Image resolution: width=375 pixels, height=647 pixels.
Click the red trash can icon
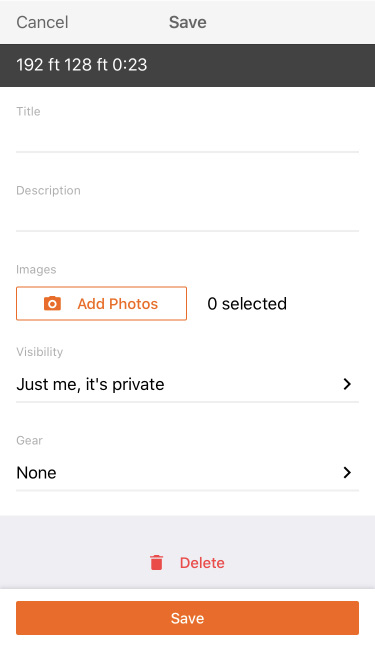(x=156, y=562)
